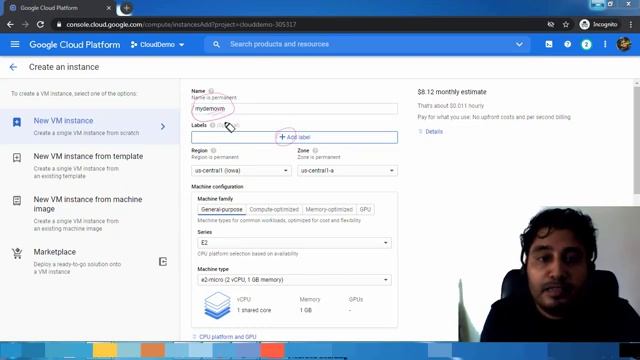Click the Add label button
The height and width of the screenshot is (360, 640).
[294, 138]
